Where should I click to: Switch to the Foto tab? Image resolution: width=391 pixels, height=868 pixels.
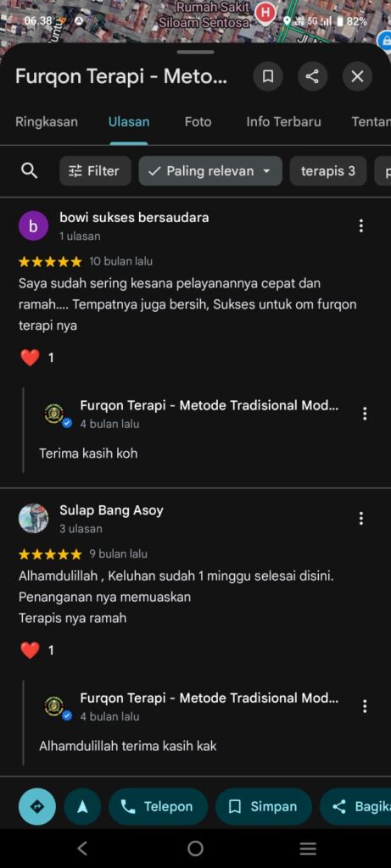pos(198,122)
